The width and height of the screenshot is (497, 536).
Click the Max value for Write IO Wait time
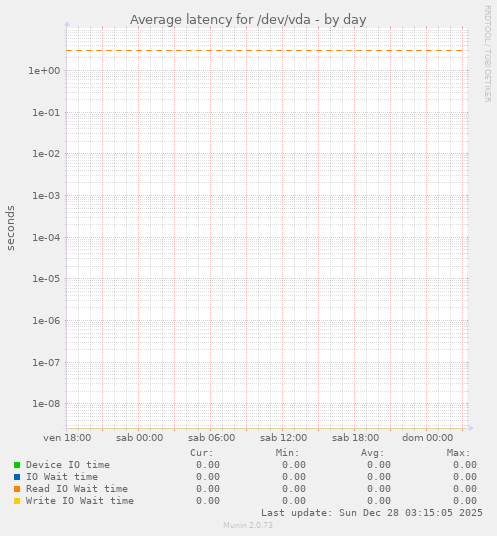pos(465,501)
